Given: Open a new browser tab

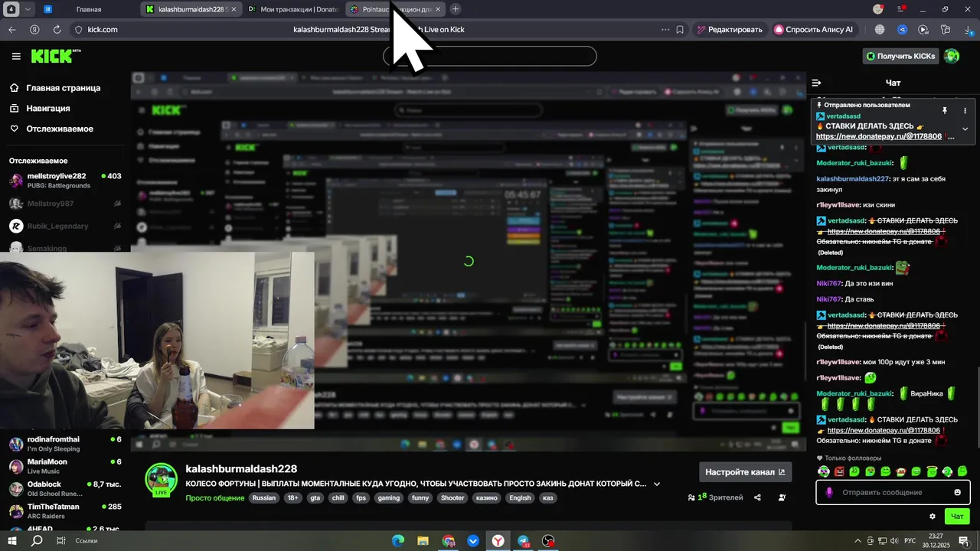Looking at the screenshot, I should pyautogui.click(x=456, y=9).
